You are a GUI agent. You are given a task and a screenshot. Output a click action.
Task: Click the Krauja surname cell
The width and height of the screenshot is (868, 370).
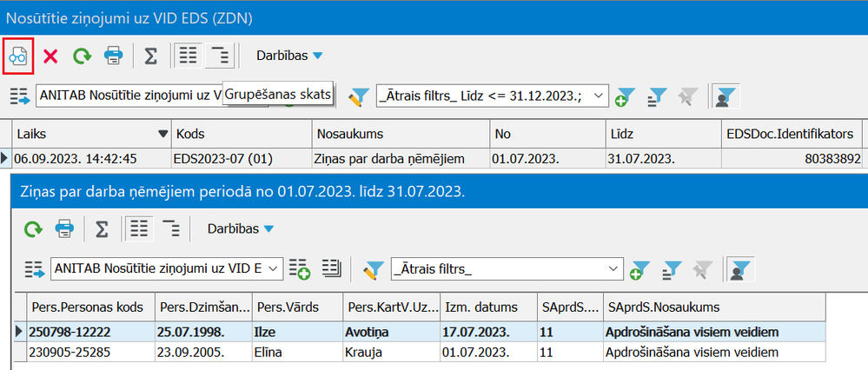[x=391, y=352]
